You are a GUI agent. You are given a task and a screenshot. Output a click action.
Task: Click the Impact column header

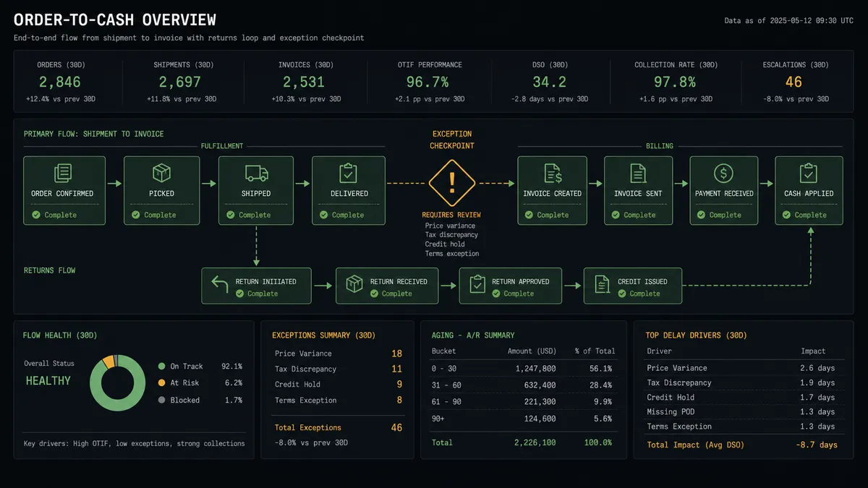click(813, 351)
